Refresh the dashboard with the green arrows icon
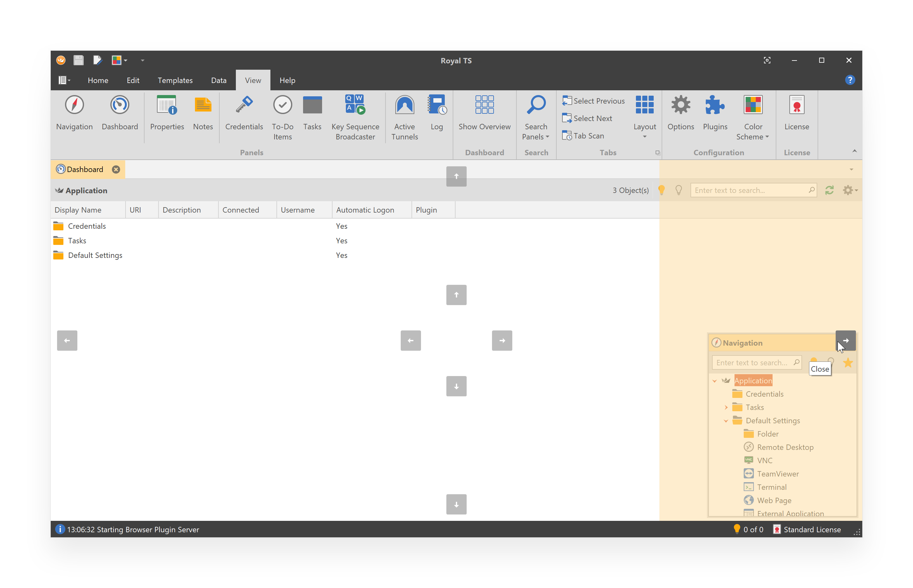 click(829, 190)
